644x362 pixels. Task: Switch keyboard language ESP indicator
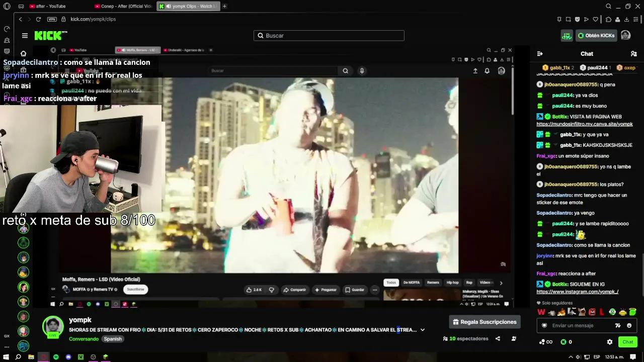[x=597, y=357]
